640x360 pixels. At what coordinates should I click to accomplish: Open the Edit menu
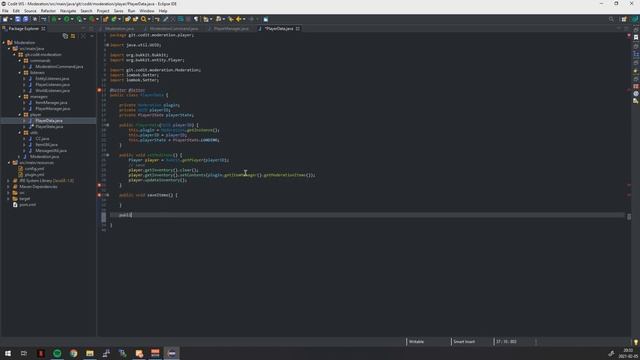pyautogui.click(x=16, y=11)
